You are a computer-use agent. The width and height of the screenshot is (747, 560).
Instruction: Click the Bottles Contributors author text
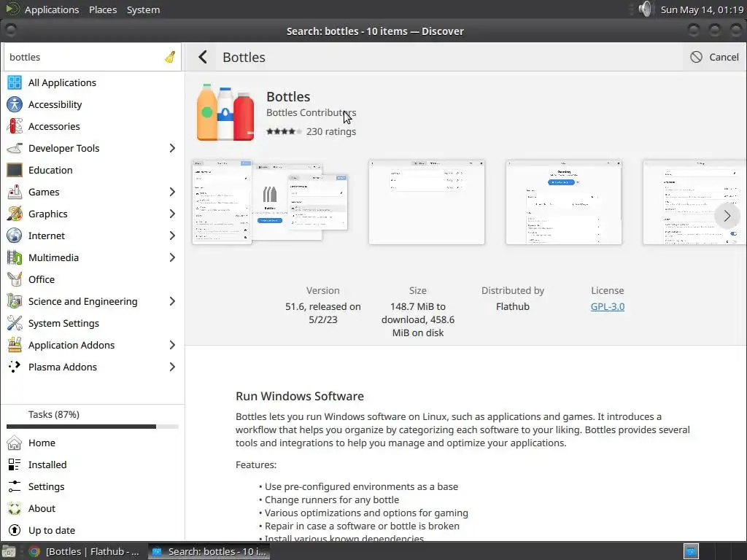311,113
